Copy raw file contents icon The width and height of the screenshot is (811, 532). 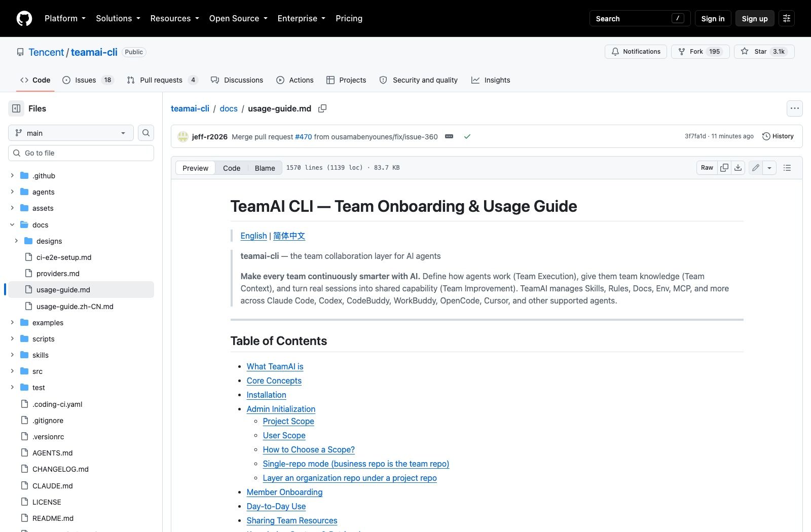coord(724,168)
